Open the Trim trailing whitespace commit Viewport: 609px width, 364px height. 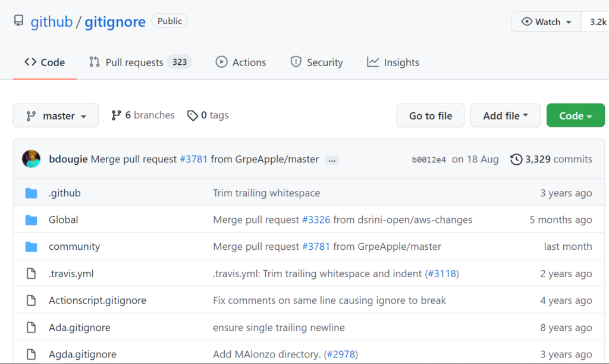266,193
